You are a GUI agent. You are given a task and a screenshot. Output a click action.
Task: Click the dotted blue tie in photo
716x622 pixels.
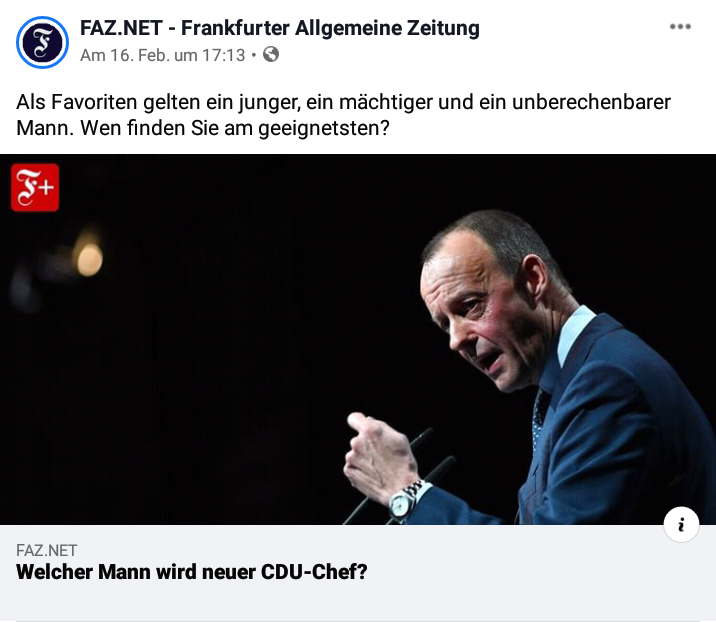coord(540,416)
